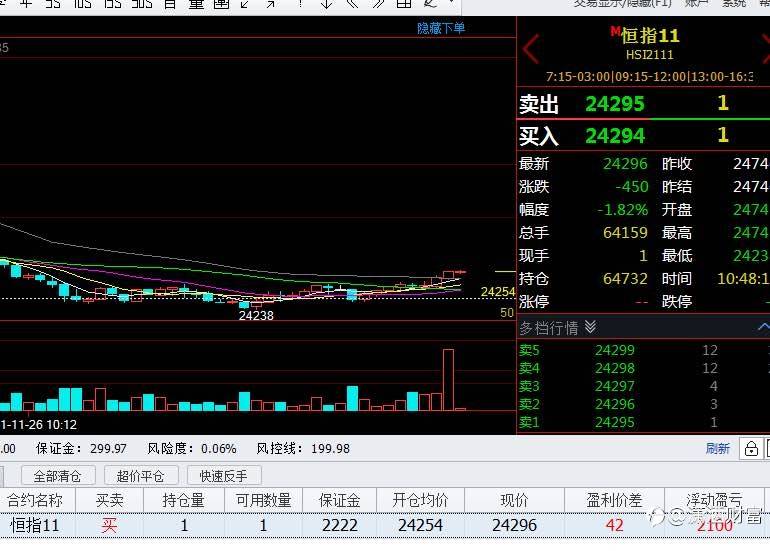Select the 10S period in the toolbar

click(82, 4)
